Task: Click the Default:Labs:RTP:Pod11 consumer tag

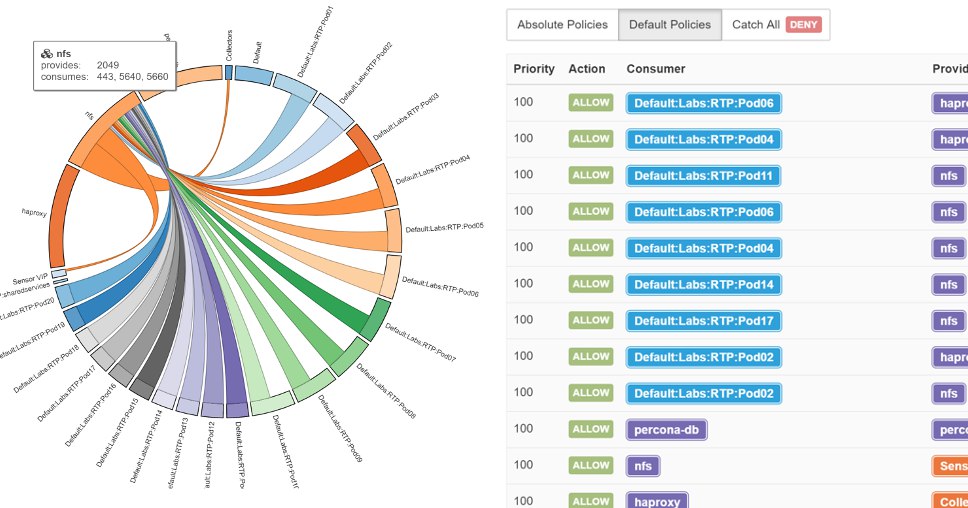Action: (x=703, y=176)
